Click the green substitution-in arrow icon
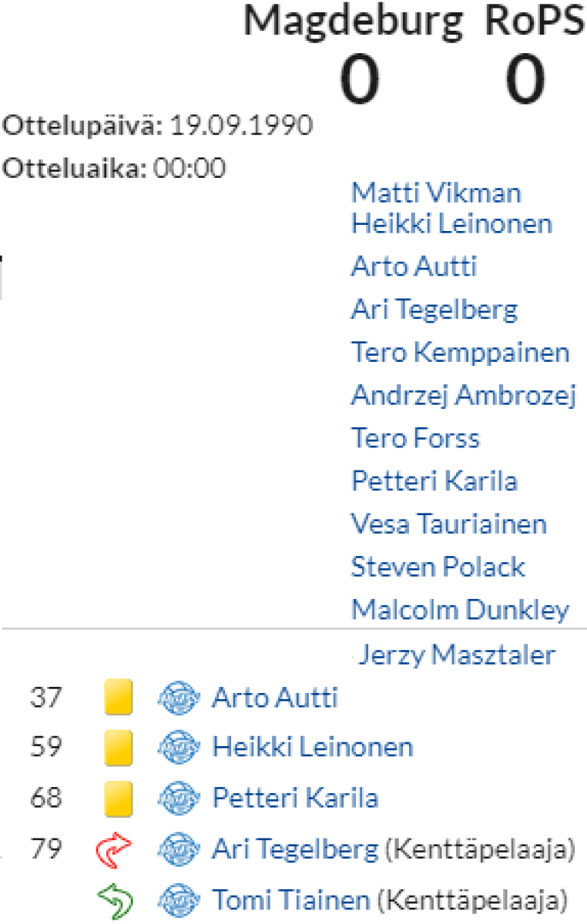587x924 pixels. point(116,899)
